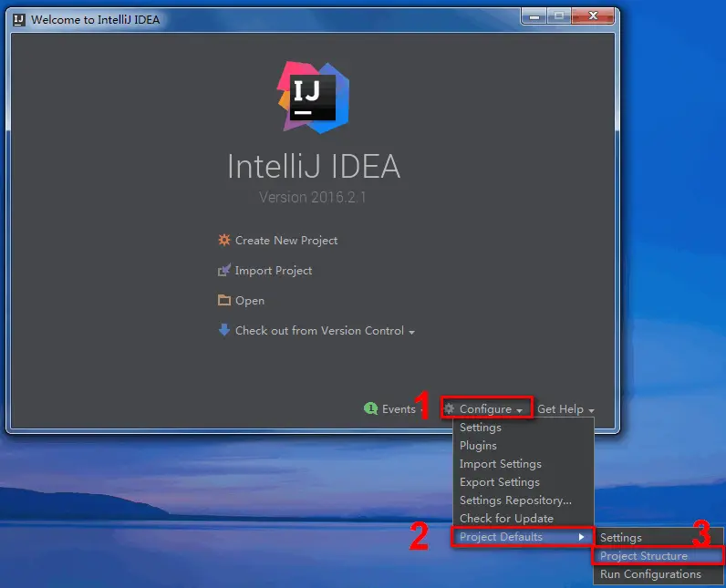Screen dimensions: 726x588
Task: Open Plugins from the Configure menu
Action: tap(524, 446)
